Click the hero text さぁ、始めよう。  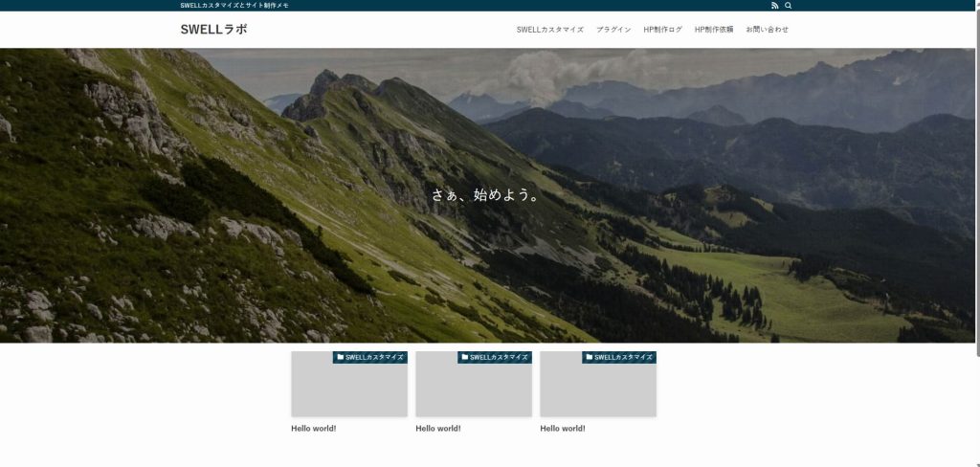pos(487,195)
